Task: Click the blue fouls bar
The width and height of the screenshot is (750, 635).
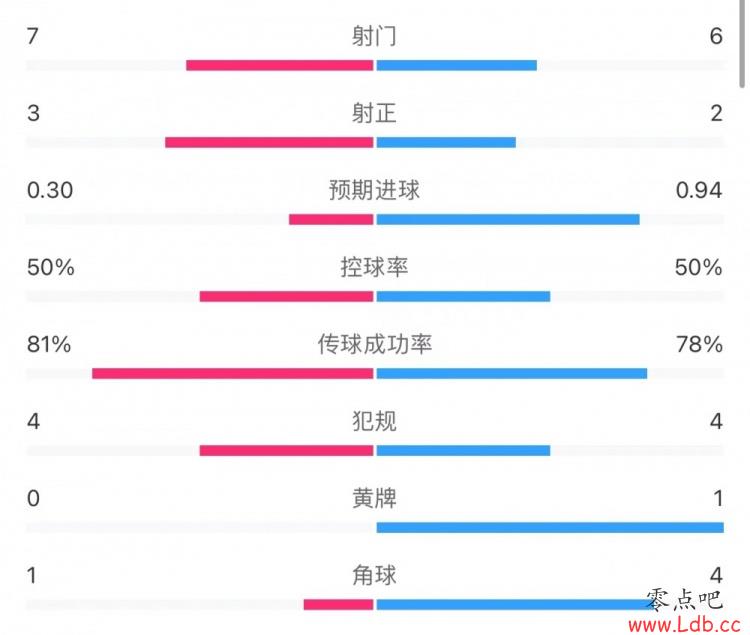Action: [463, 450]
